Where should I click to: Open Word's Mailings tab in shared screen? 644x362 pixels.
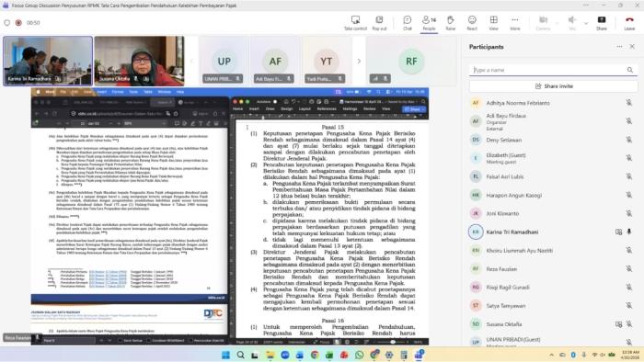[350, 109]
